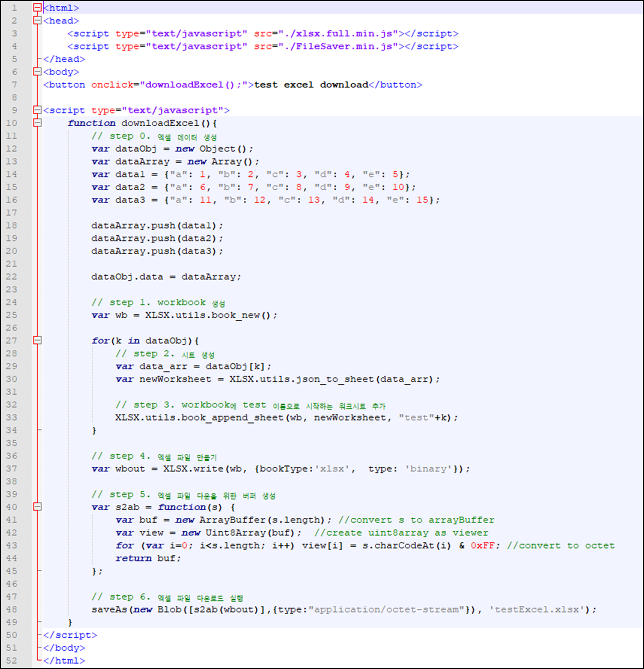Click the closing </body> tag
The height and width of the screenshot is (669, 644).
click(x=64, y=648)
